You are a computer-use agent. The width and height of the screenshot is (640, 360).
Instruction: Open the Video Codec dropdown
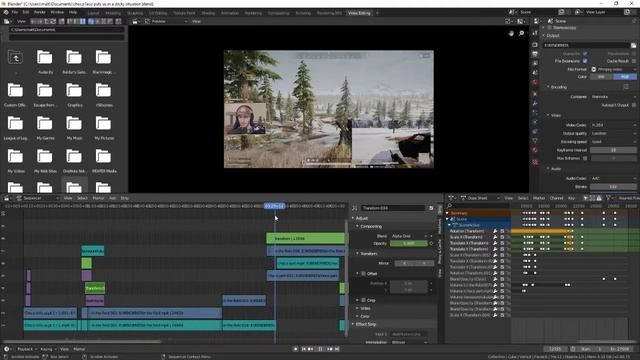613,125
